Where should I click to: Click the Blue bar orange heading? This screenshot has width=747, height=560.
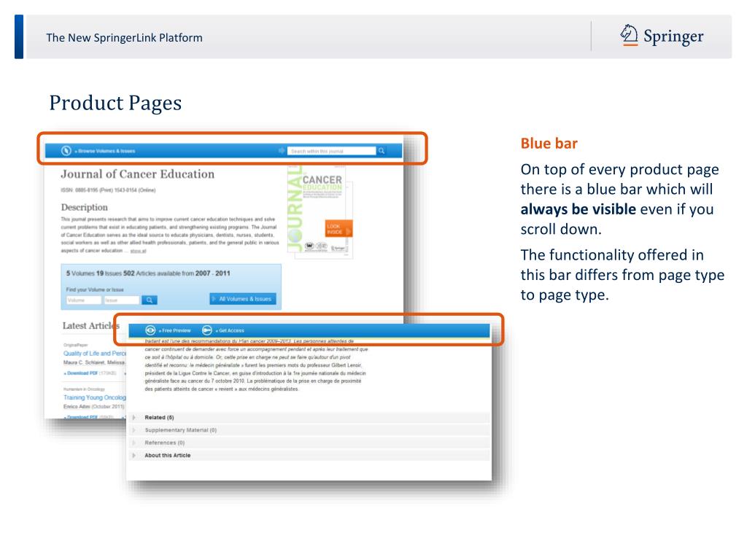point(549,144)
